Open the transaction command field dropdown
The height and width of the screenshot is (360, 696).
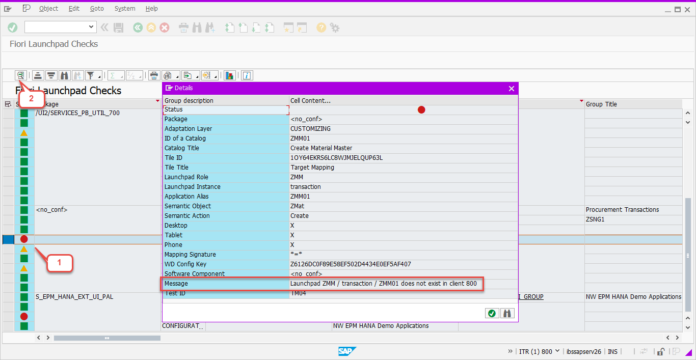click(91, 27)
